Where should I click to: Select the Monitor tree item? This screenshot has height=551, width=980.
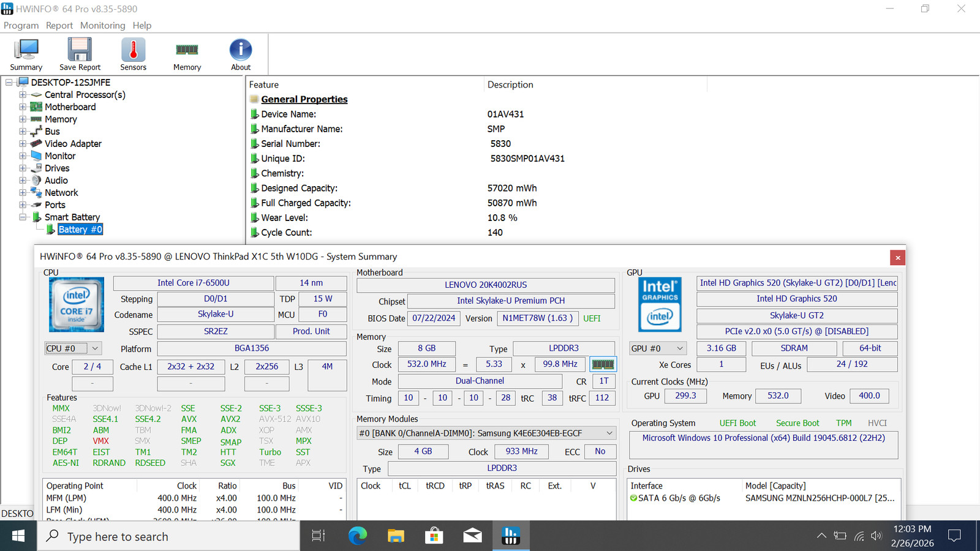point(60,156)
